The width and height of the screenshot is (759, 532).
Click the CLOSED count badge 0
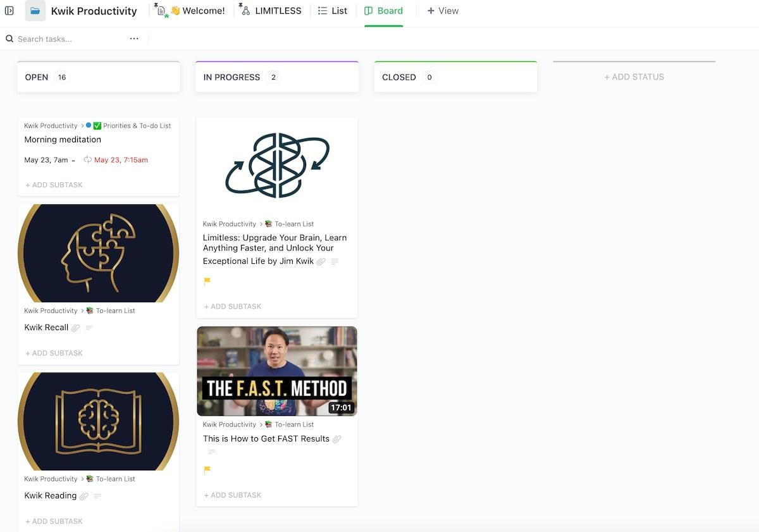pos(429,77)
